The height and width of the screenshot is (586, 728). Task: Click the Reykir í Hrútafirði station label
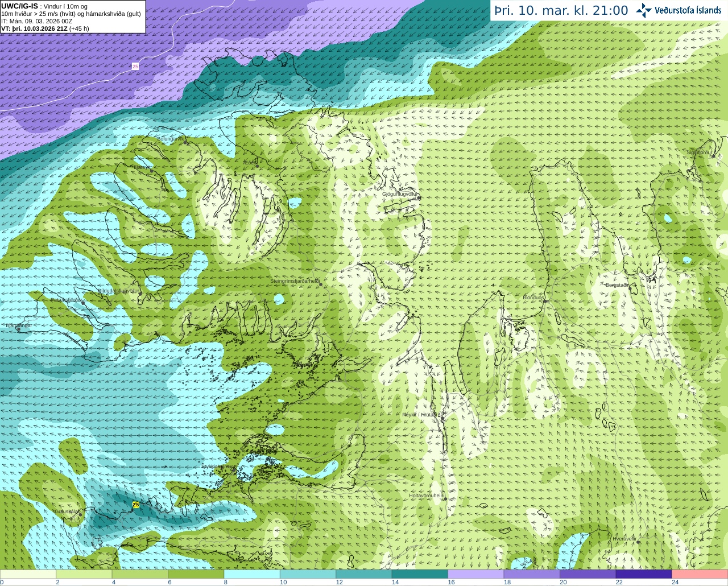click(421, 415)
